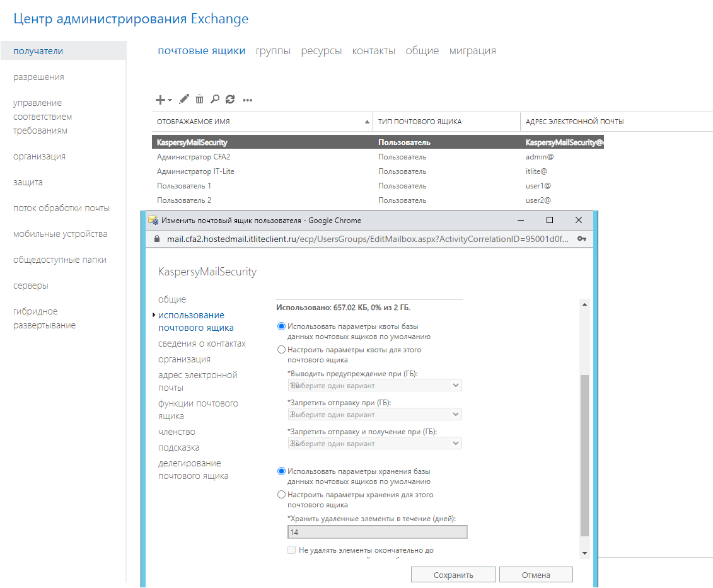Switch to the общие tab
713x588 pixels.
(422, 51)
